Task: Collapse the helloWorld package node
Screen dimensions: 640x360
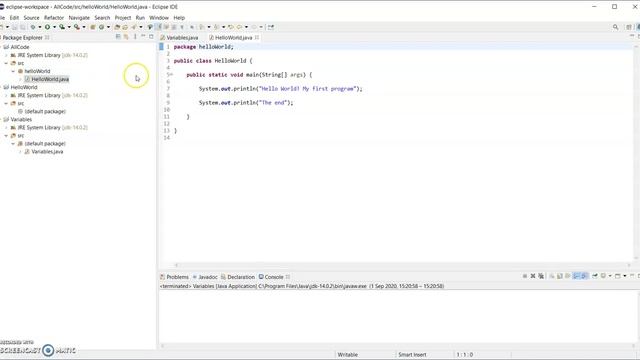Action: pyautogui.click(x=13, y=71)
